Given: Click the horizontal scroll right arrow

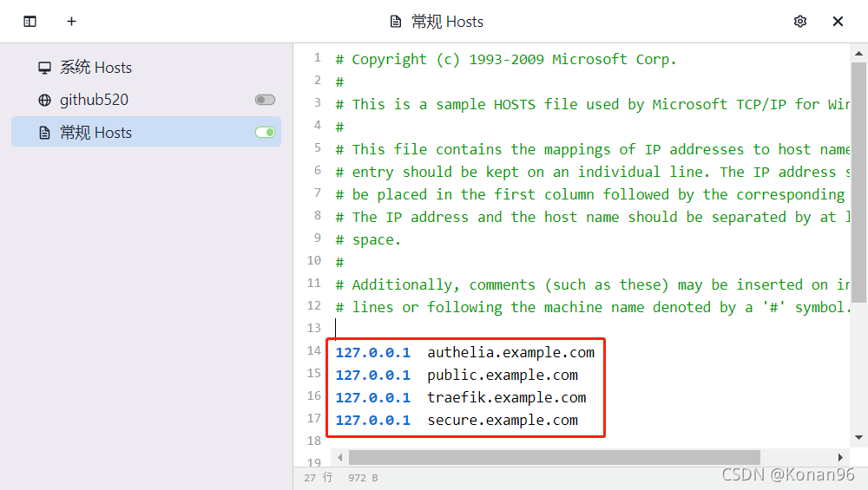Looking at the screenshot, I should [840, 457].
